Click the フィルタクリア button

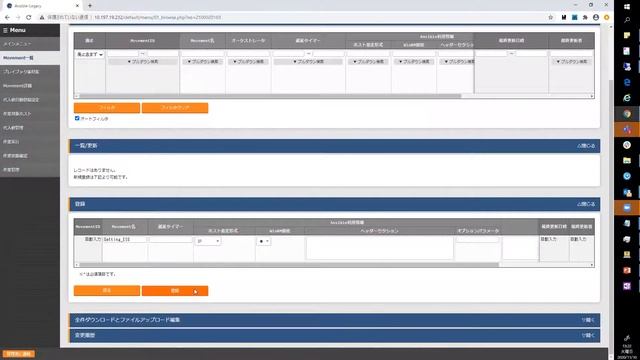click(175, 108)
